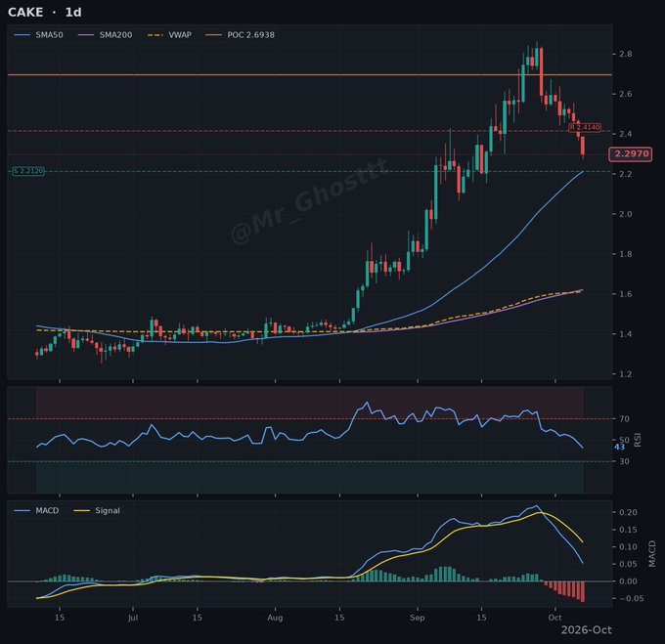Viewport: 665px width, 644px height.
Task: Click the Oct date axis label
Action: click(x=554, y=618)
